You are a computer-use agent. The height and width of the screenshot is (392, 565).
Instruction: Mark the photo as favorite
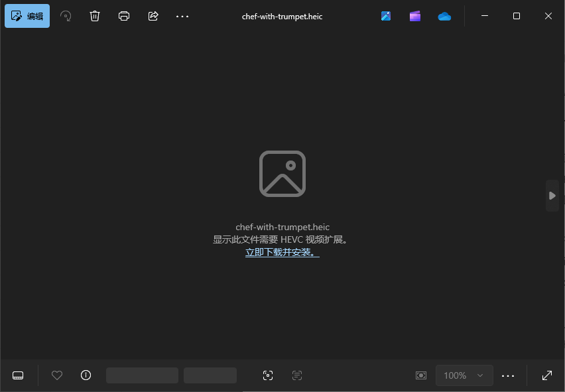[57, 375]
